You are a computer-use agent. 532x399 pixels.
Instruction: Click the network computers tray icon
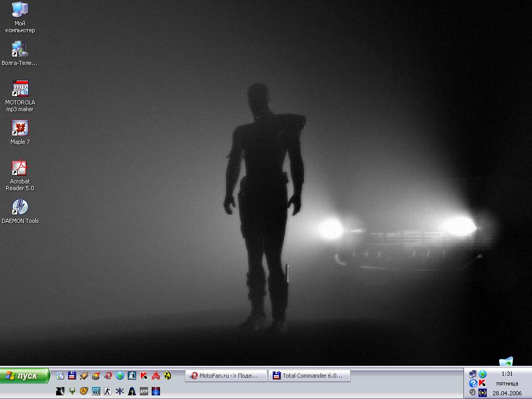473,374
